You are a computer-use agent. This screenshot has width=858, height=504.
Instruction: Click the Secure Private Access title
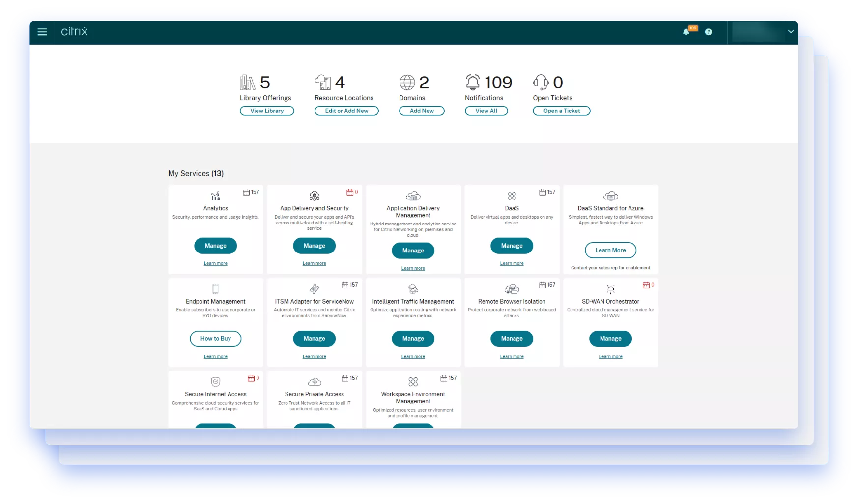pos(315,394)
